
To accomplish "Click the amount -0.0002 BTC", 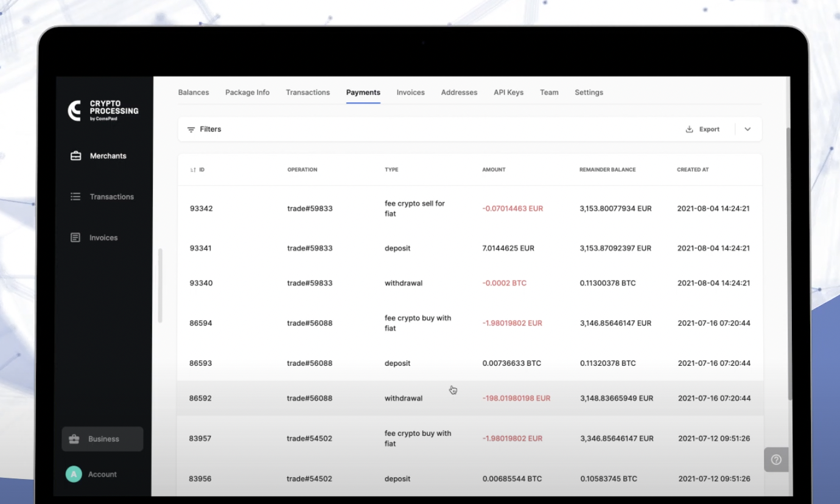I will point(505,283).
